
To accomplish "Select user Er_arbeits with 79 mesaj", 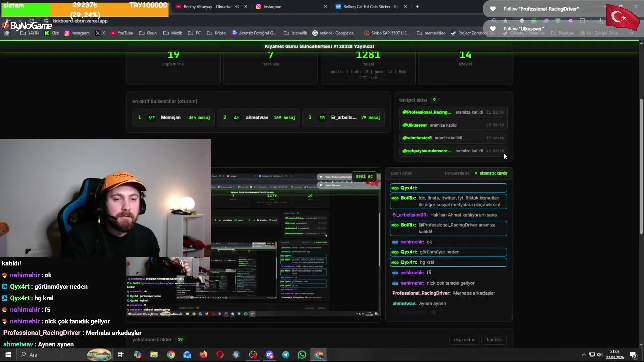I will 344,118.
